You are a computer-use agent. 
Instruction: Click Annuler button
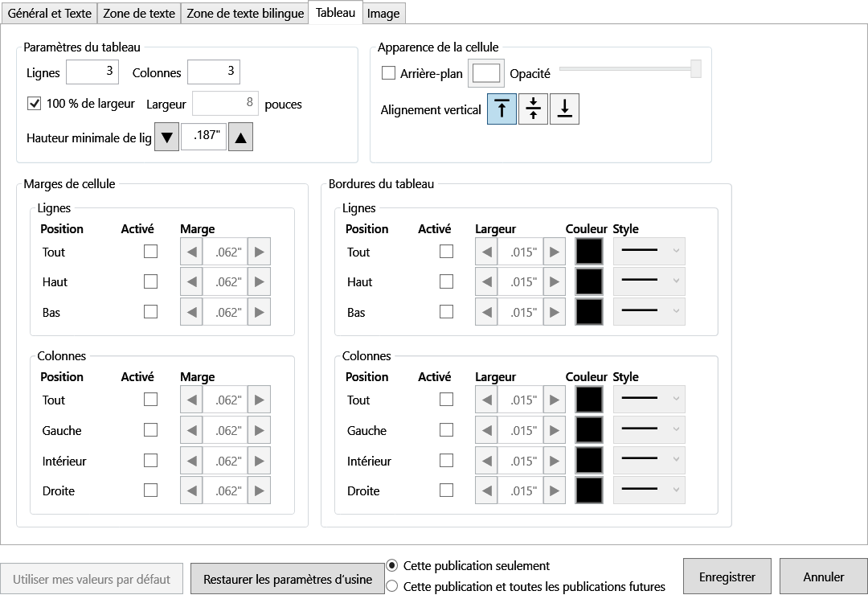tap(823, 577)
